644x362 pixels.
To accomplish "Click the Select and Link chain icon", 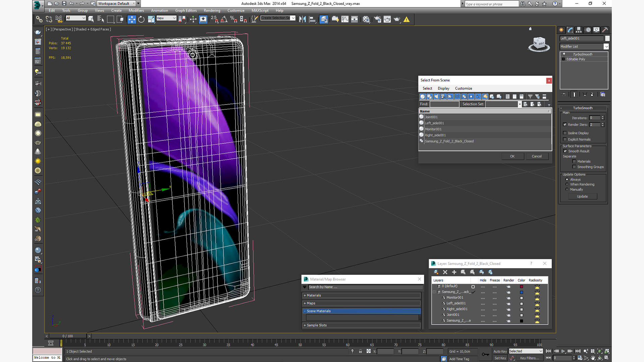I will tap(39, 19).
